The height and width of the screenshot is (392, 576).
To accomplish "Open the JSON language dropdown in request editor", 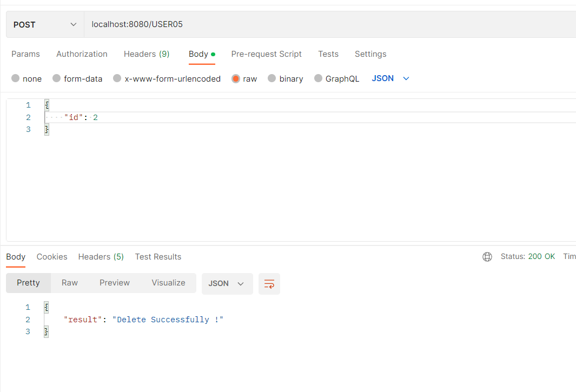I will pyautogui.click(x=390, y=78).
